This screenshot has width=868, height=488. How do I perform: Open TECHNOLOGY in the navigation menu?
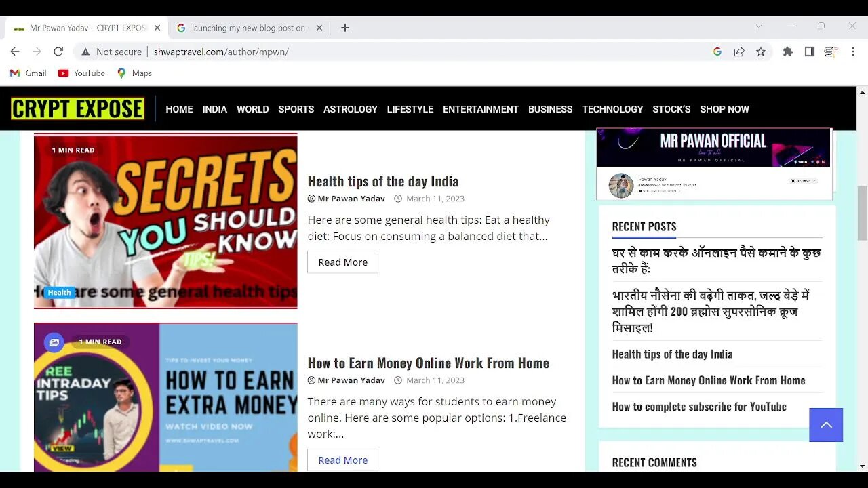612,109
